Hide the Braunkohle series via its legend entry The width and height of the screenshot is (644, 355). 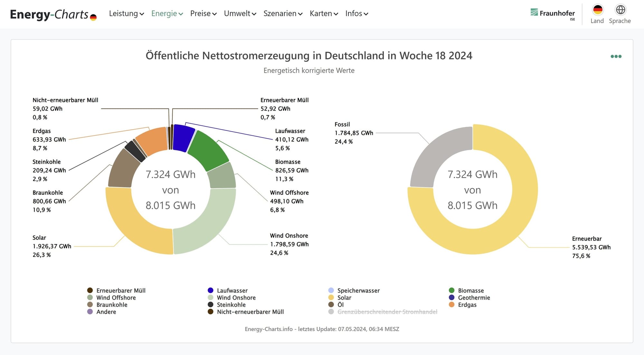click(111, 305)
